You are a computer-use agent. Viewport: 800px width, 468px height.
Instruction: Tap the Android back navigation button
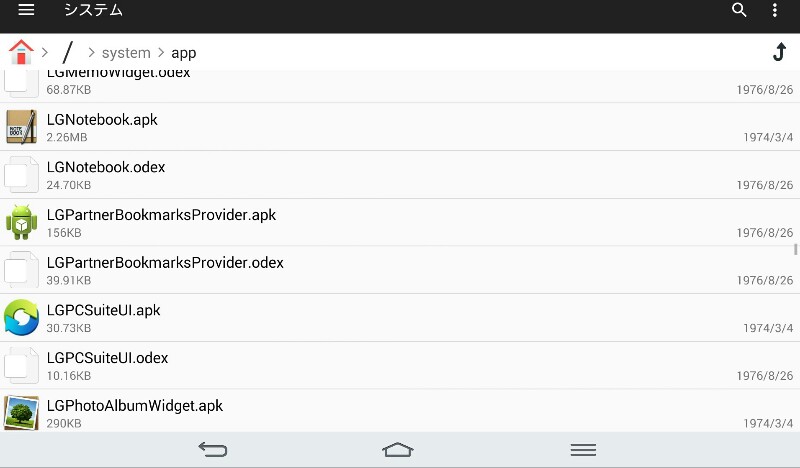213,449
